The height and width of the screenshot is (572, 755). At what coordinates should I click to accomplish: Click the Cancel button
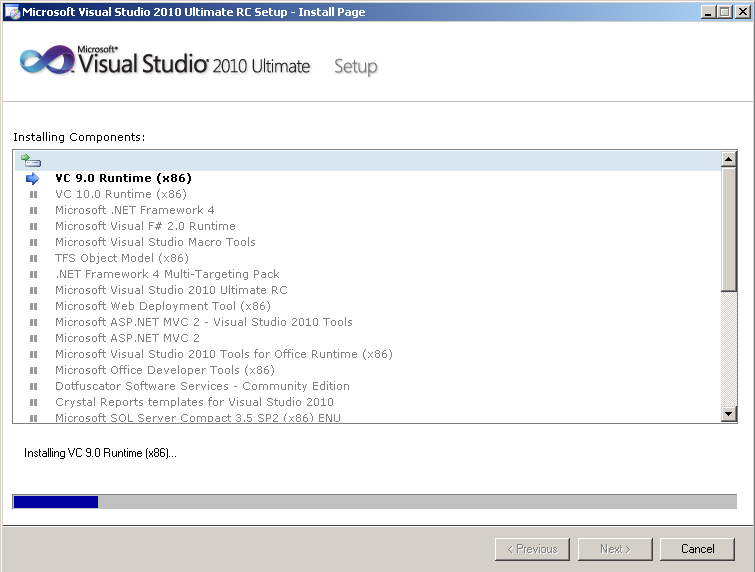click(x=697, y=549)
